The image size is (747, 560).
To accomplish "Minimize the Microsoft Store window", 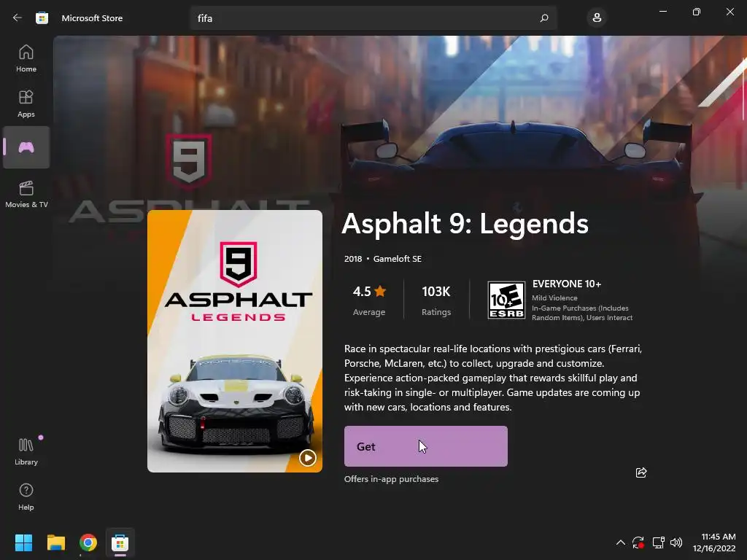I will tap(662, 12).
